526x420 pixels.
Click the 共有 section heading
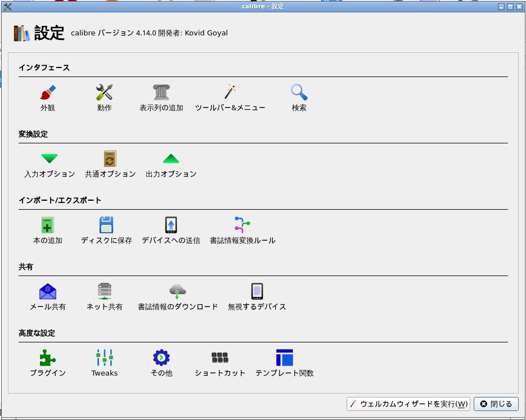[x=26, y=267]
